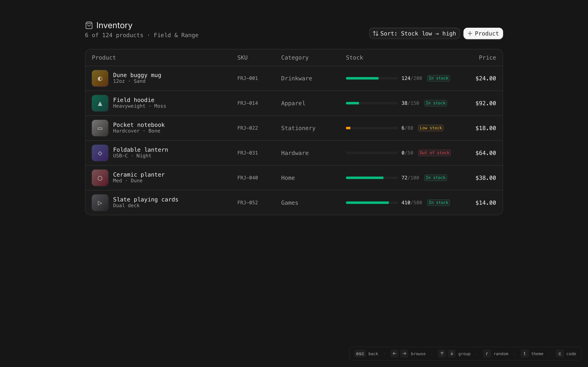Click the Ceramic planter circle icon
Image resolution: width=588 pixels, height=367 pixels.
click(x=100, y=178)
